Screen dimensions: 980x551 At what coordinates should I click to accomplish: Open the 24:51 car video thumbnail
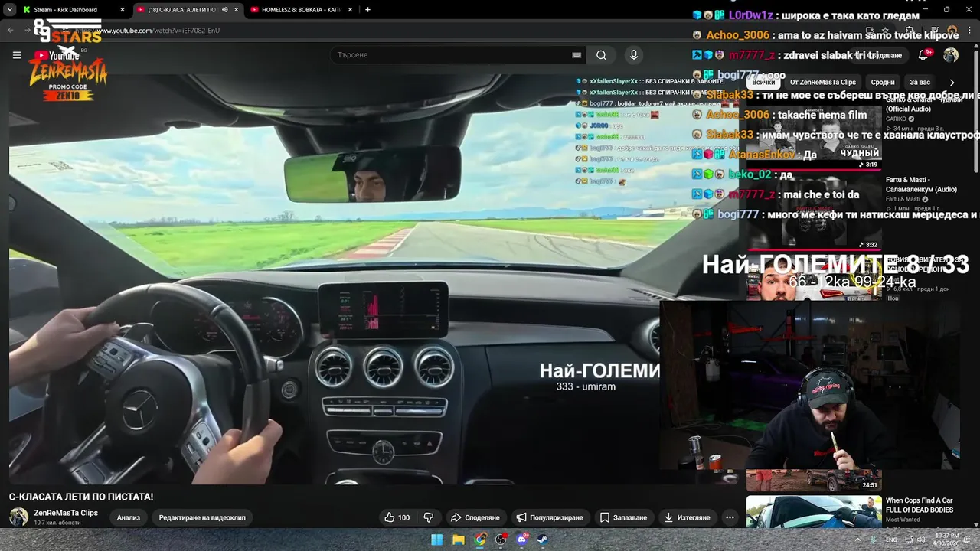pyautogui.click(x=814, y=480)
